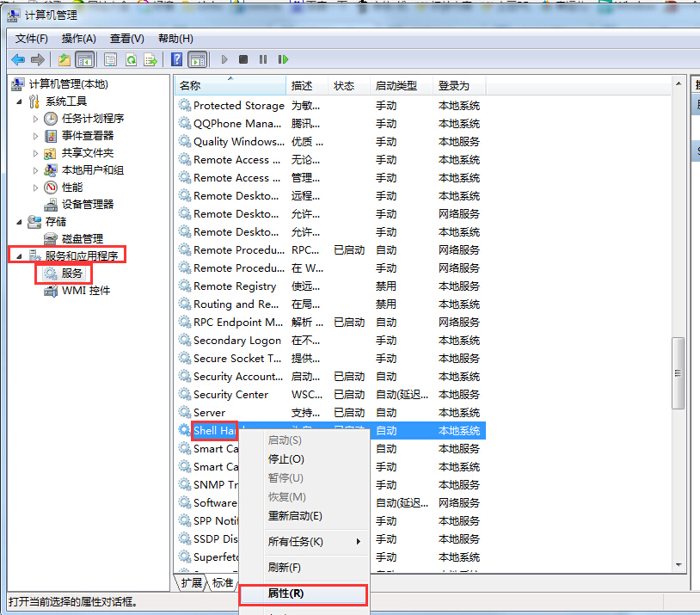Collapse the 服务和应用程序 tree node

click(19, 256)
